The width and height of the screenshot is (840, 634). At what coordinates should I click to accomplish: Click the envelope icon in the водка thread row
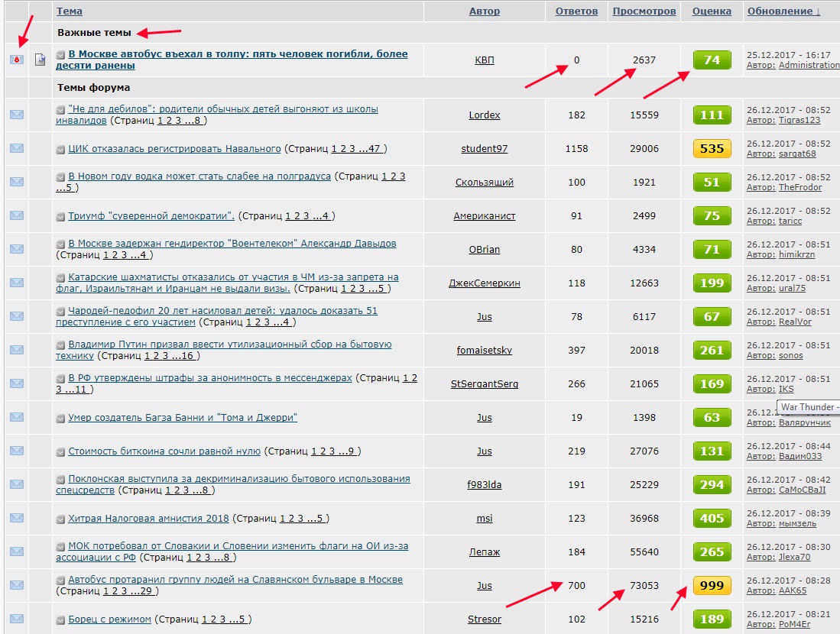17,182
